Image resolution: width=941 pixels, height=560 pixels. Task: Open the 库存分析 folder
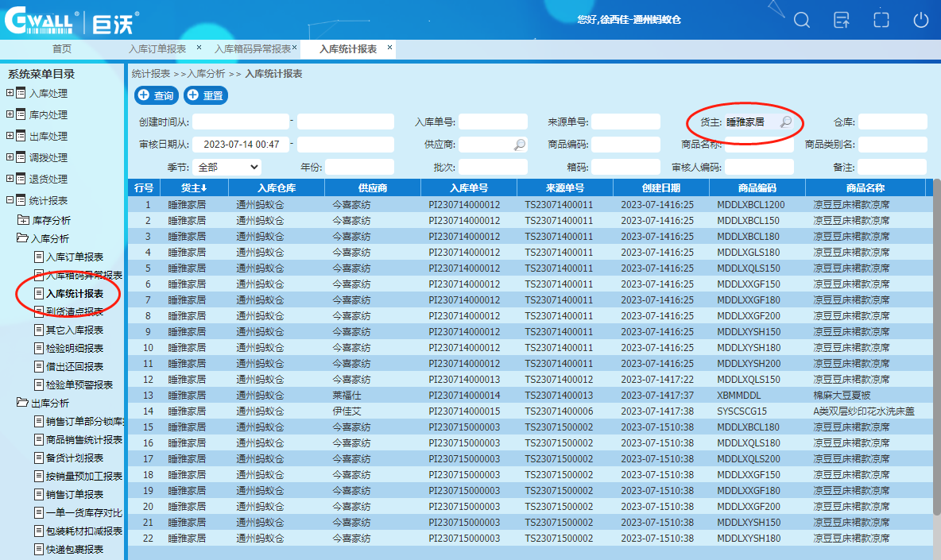51,220
